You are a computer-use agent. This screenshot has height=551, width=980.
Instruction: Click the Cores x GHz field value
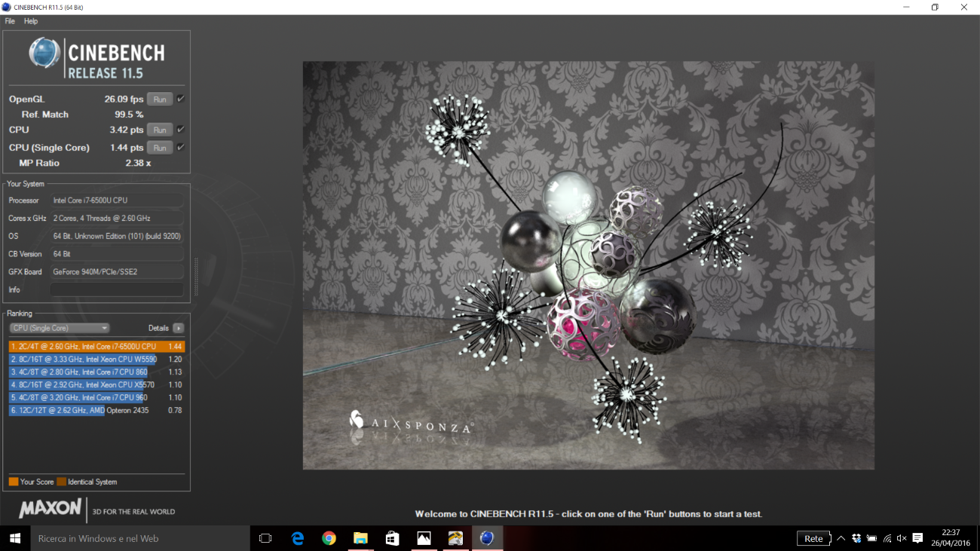point(117,218)
